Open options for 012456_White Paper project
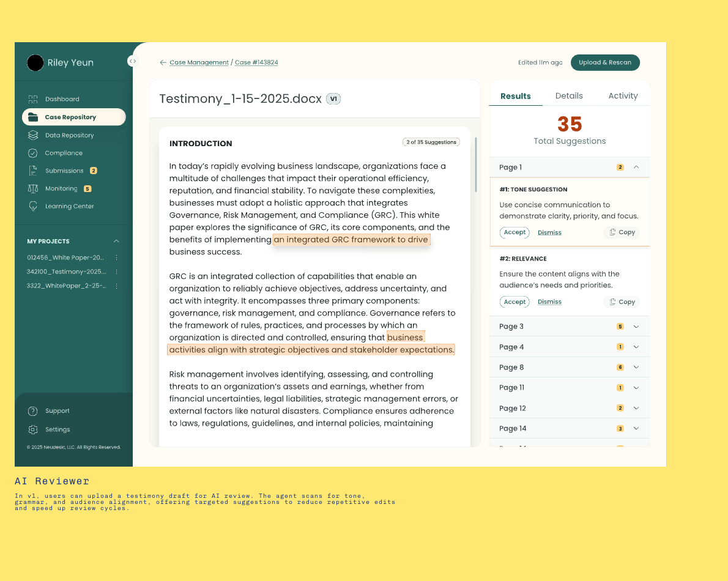Screen dimensions: 728x581 point(116,257)
